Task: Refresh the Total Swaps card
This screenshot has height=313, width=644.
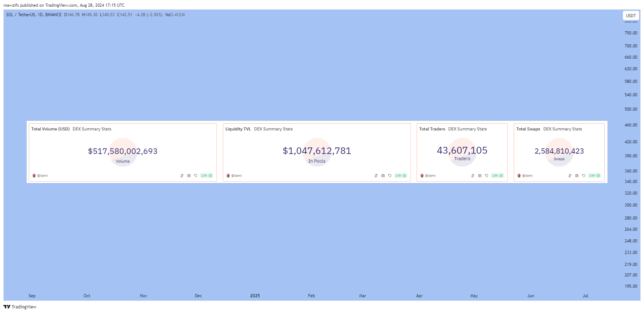Action: [x=584, y=176]
